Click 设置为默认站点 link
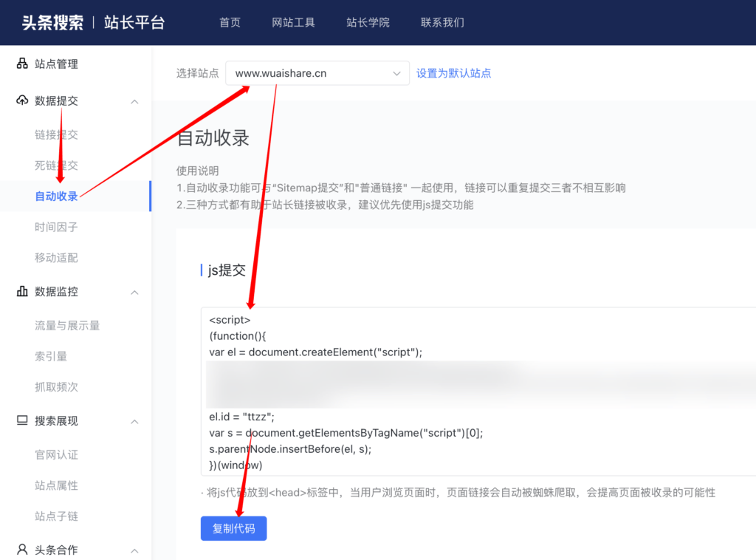The width and height of the screenshot is (756, 560). pos(454,73)
